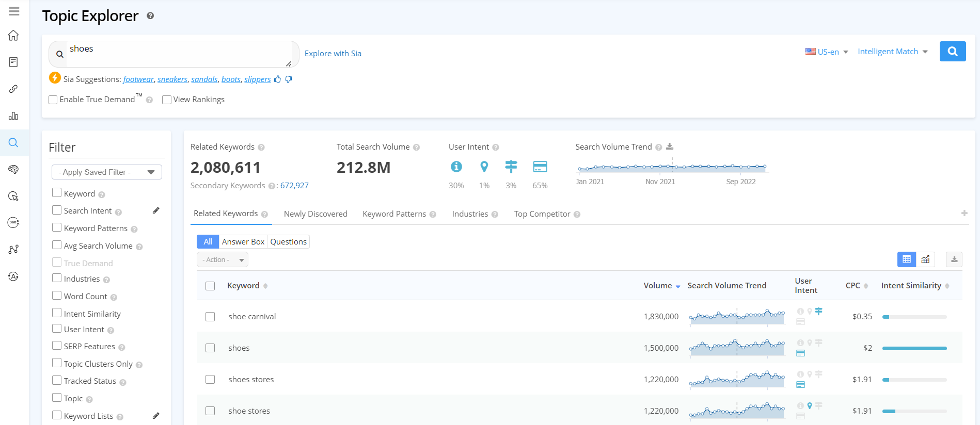Expand the Intelligent Match dropdown
This screenshot has height=425, width=980.
[x=892, y=52]
